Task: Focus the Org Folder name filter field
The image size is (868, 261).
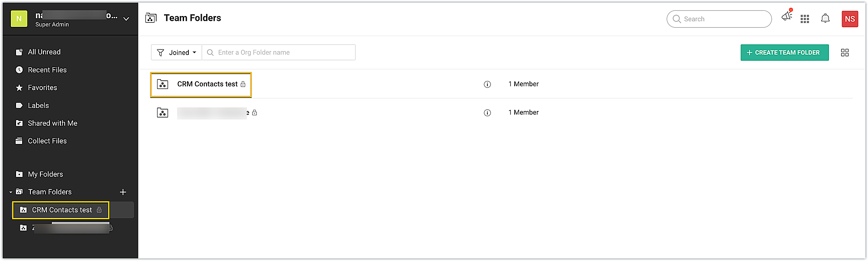Action: 279,52
